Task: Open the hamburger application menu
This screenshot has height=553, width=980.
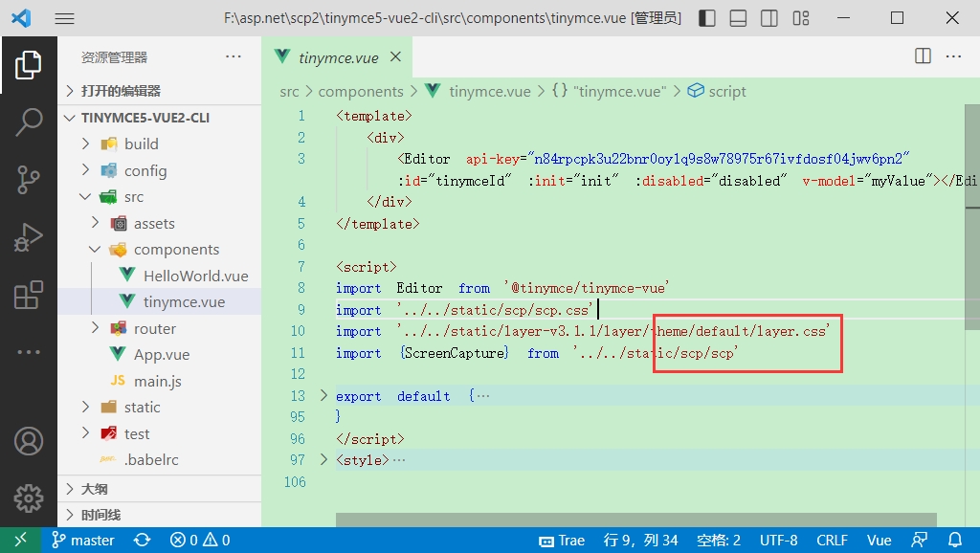Action: point(65,18)
